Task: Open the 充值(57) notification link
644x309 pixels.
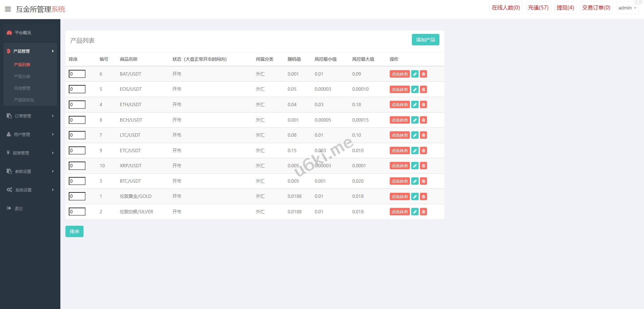Action: point(538,8)
